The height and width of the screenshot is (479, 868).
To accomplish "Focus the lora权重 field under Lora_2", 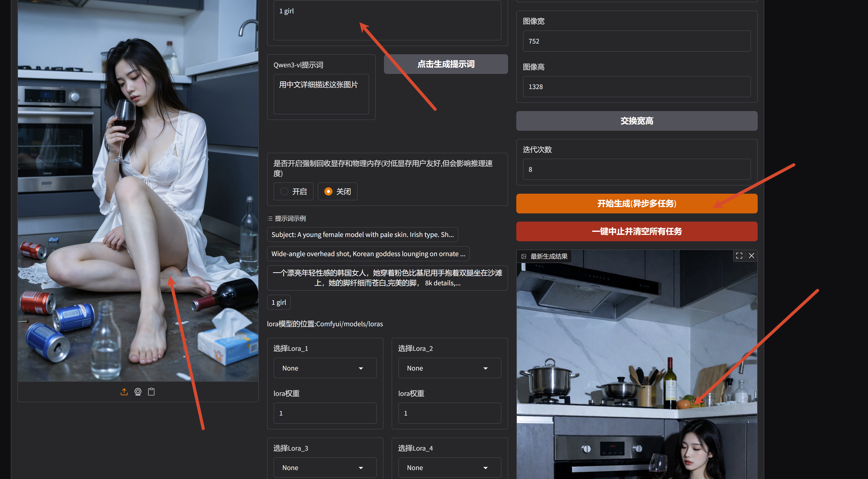I will tap(449, 413).
